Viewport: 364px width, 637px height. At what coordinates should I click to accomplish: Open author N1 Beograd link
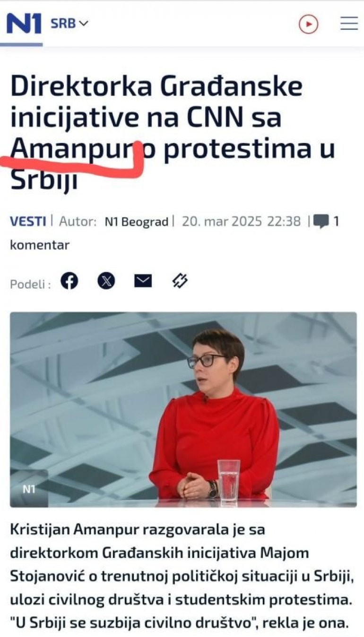point(137,221)
